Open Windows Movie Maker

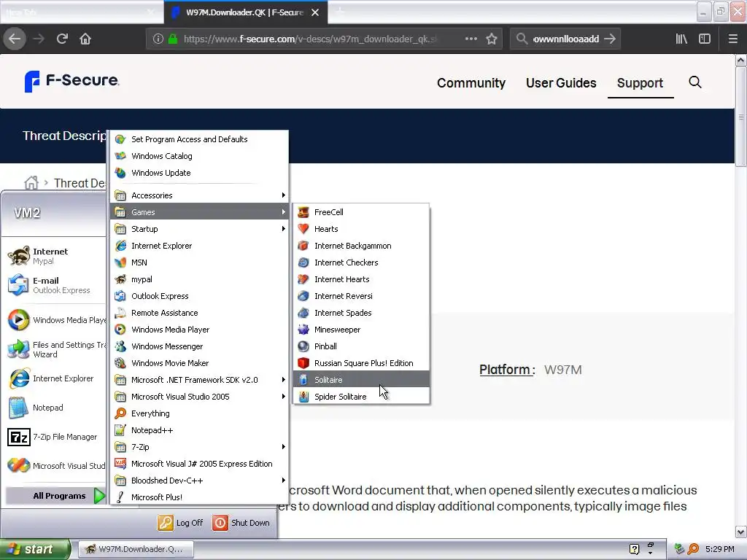(199, 363)
